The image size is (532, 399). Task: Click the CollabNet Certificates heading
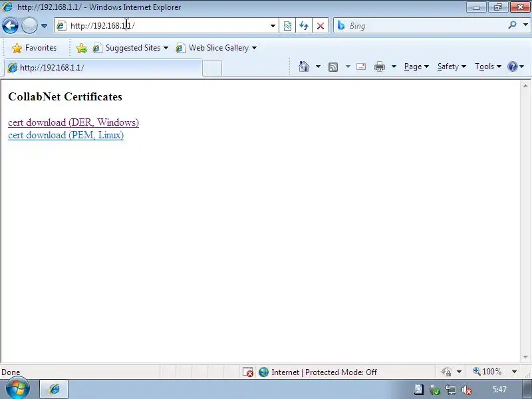point(65,96)
